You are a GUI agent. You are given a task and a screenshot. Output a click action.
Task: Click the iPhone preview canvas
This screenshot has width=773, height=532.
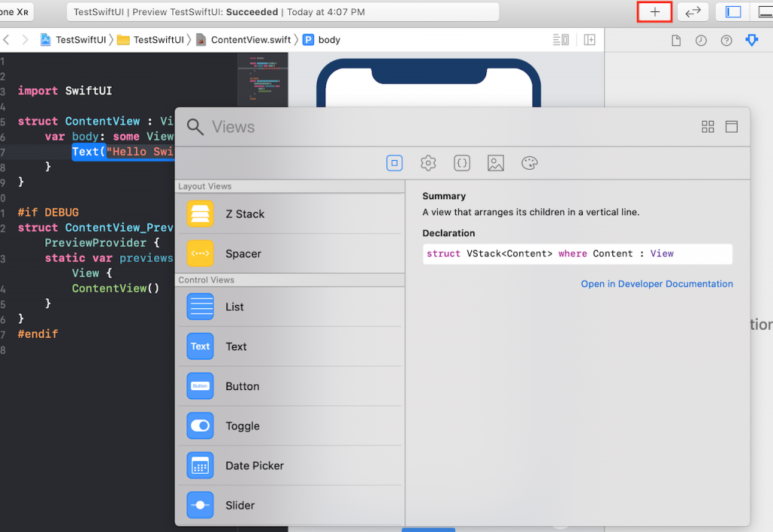(429, 82)
